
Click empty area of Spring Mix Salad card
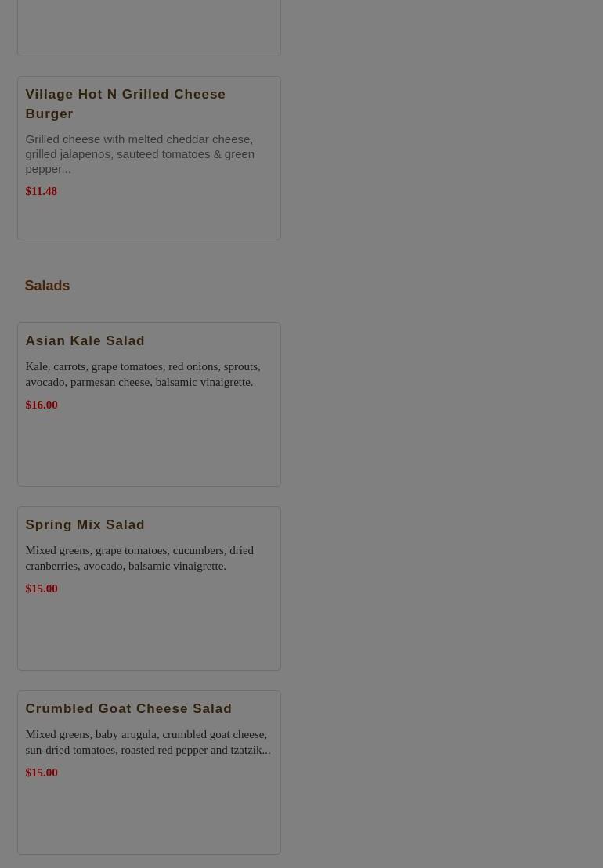coord(149,632)
